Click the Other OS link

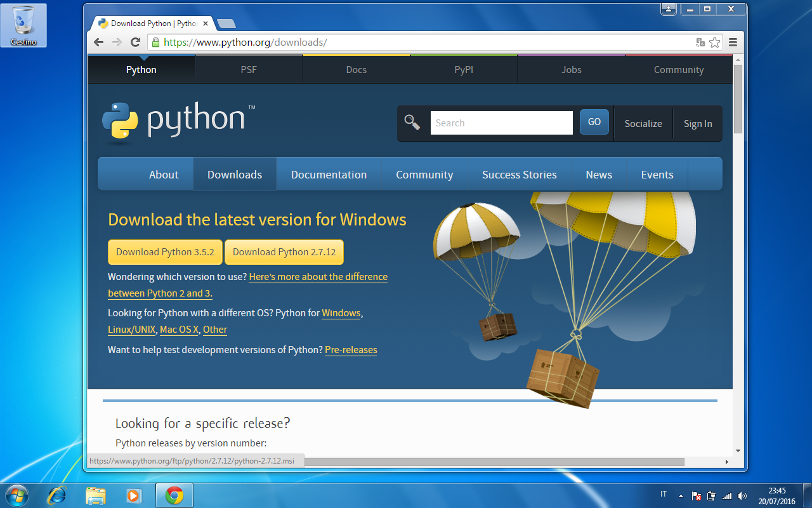pyautogui.click(x=215, y=330)
